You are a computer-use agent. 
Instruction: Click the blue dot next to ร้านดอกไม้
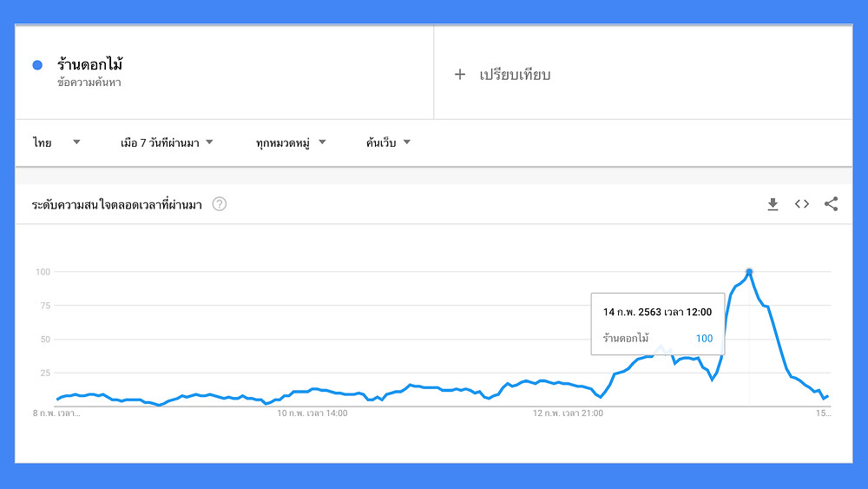tap(37, 65)
